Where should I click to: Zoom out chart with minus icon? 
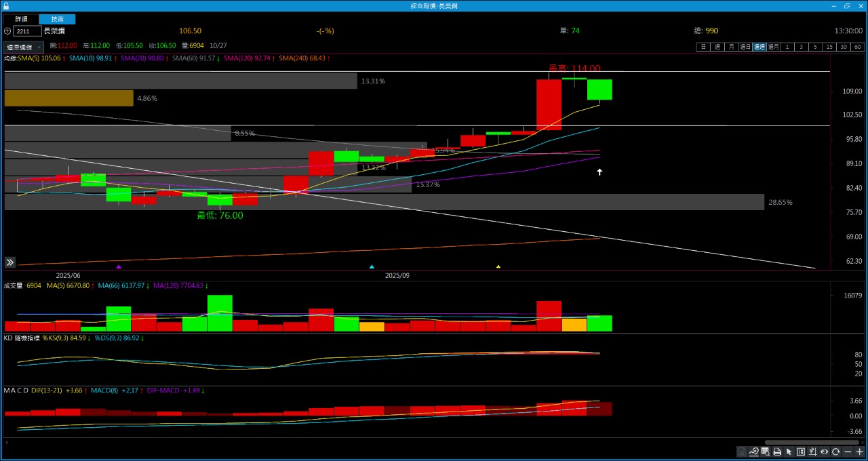[x=848, y=452]
